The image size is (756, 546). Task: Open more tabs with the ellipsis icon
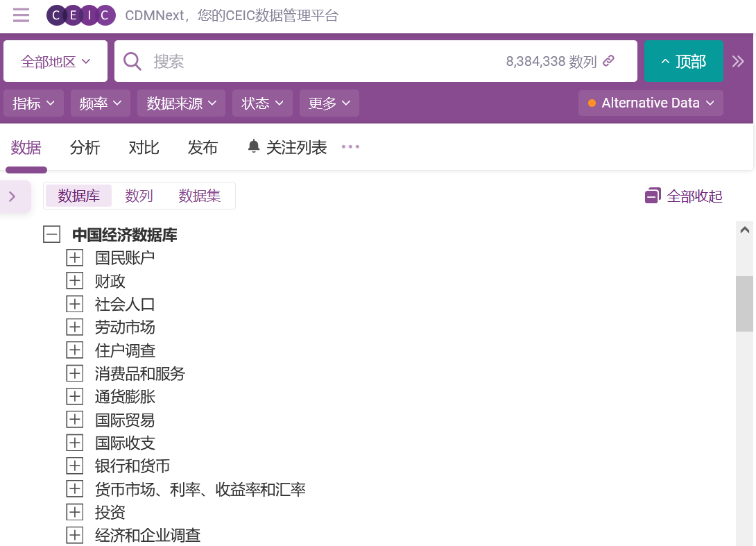click(x=350, y=146)
